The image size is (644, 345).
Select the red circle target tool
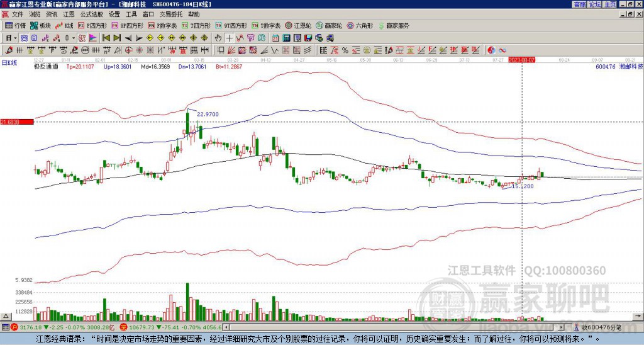pos(128,50)
